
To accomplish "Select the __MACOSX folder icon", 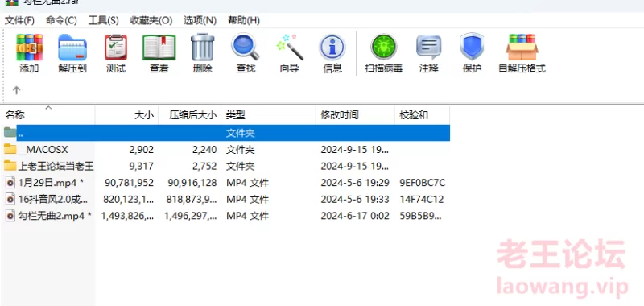I will coord(10,149).
